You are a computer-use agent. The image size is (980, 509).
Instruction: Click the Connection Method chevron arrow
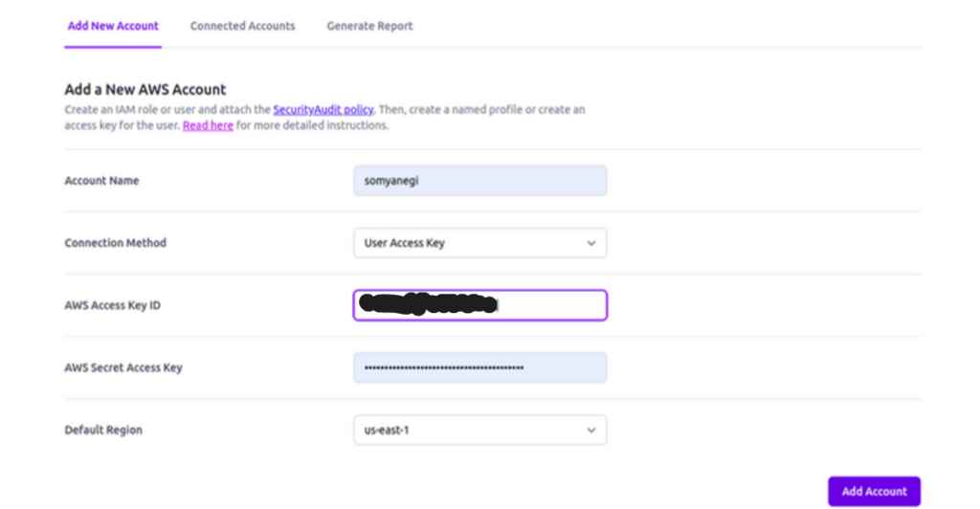[590, 243]
